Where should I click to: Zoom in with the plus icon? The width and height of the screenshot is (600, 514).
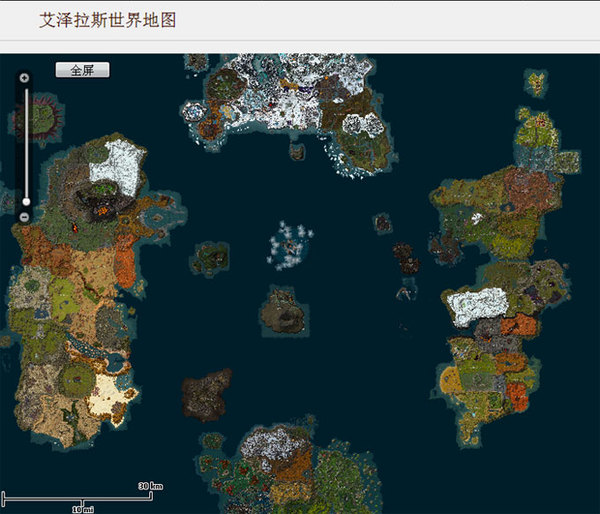click(x=24, y=77)
